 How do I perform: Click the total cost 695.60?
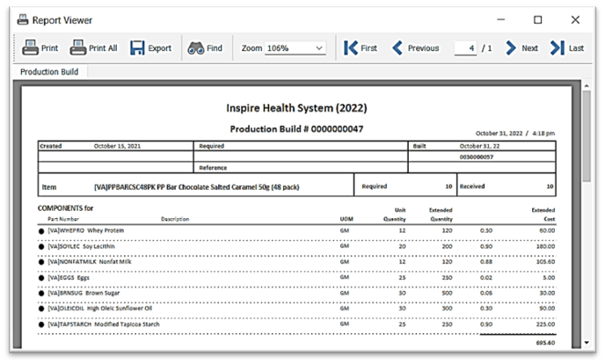(x=545, y=342)
